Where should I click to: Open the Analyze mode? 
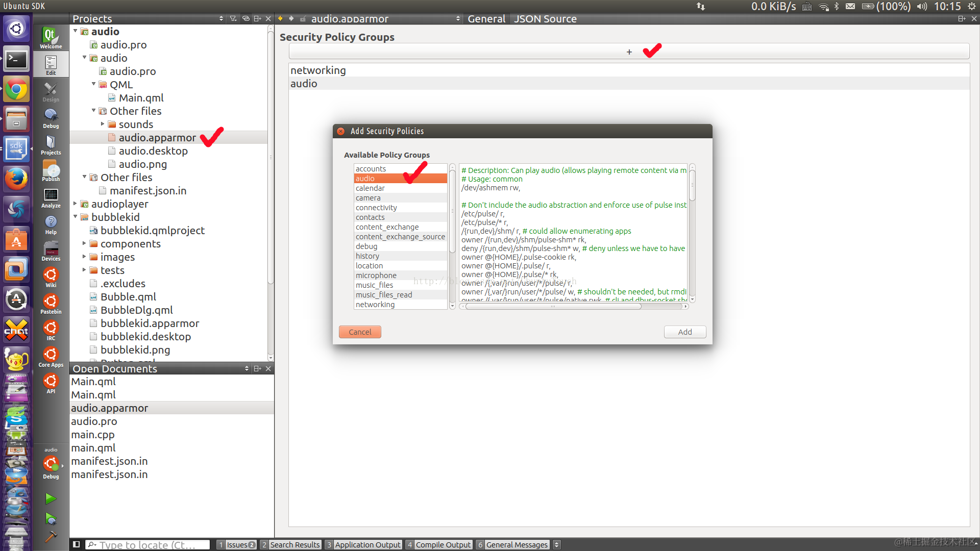51,197
